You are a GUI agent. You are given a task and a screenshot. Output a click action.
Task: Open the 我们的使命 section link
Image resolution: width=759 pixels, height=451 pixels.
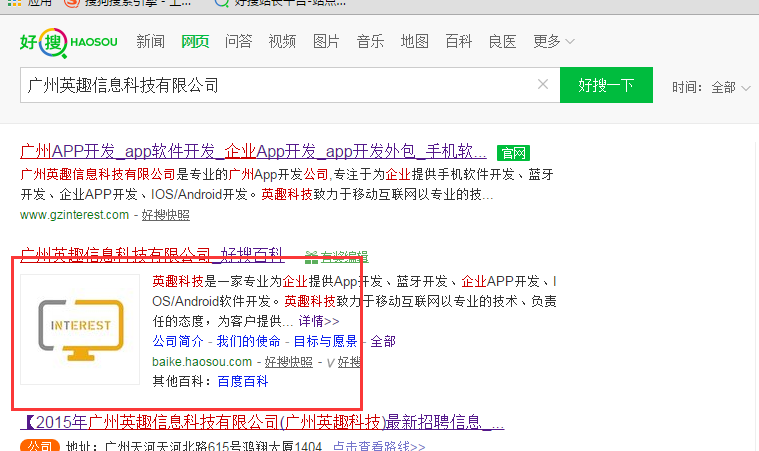(248, 342)
